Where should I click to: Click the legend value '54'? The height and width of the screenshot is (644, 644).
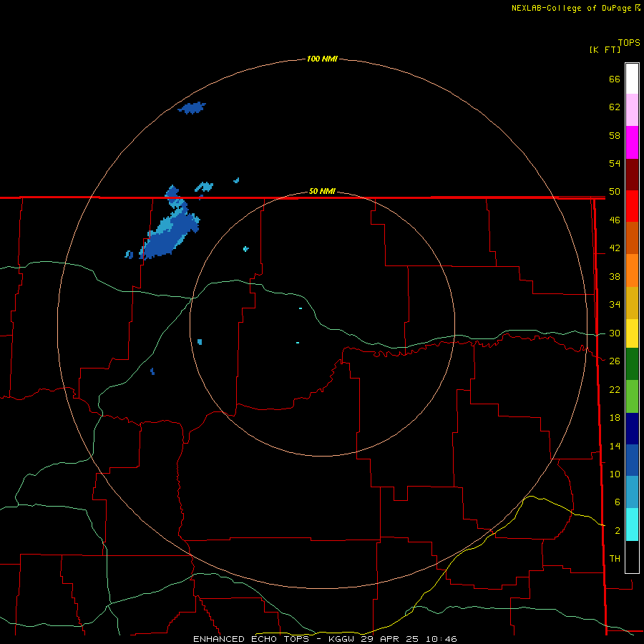(615, 163)
